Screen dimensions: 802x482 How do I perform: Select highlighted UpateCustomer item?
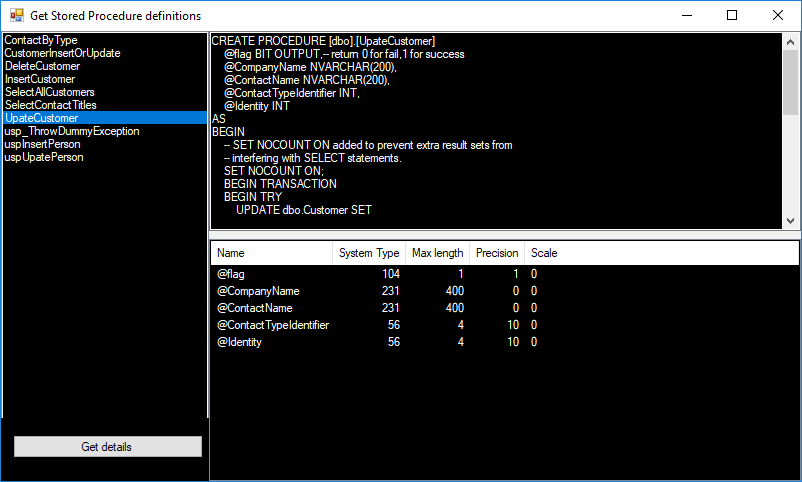pos(105,118)
